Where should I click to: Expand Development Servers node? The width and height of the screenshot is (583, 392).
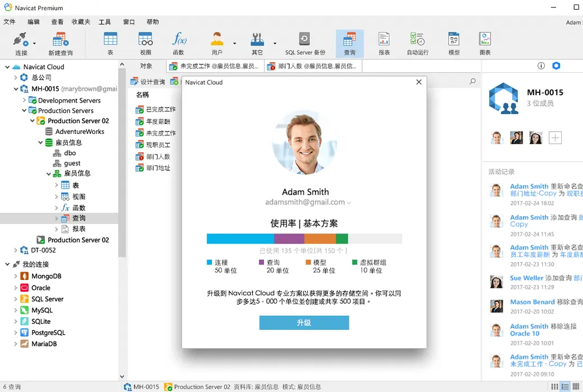(x=24, y=100)
